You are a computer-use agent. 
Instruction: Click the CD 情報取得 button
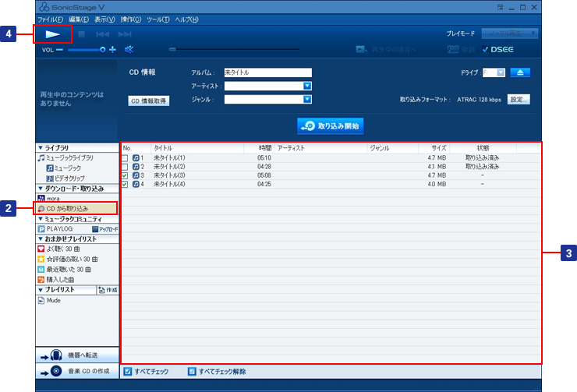tap(148, 101)
